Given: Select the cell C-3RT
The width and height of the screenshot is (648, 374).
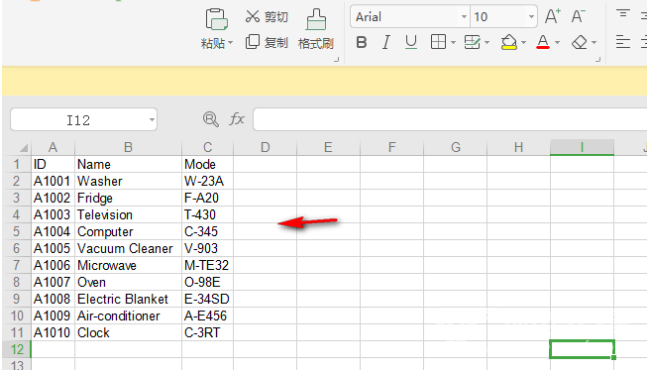Looking at the screenshot, I should (207, 333).
